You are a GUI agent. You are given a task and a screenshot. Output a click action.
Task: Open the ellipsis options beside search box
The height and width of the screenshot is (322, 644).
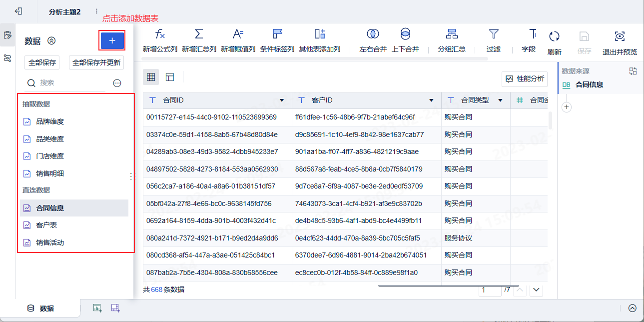pyautogui.click(x=117, y=83)
